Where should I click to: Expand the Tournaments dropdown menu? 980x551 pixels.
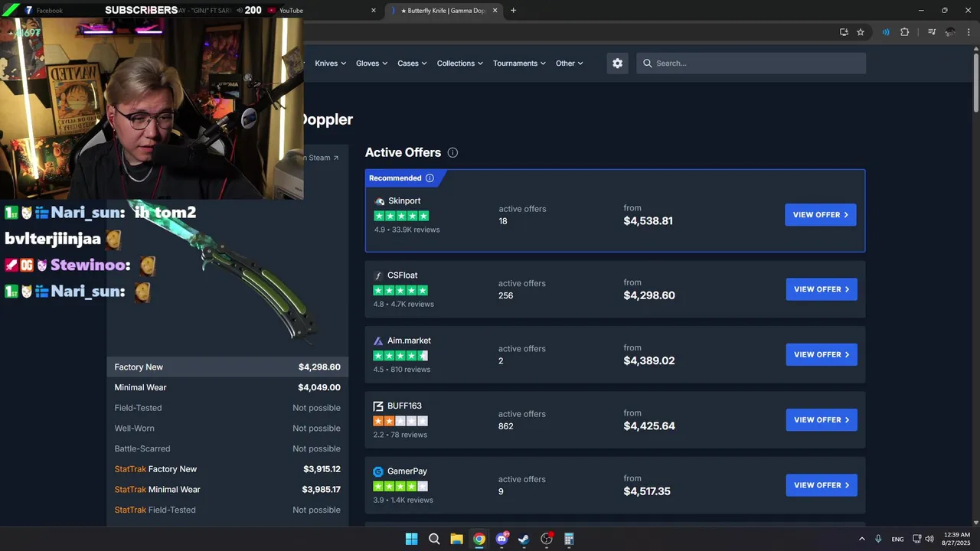[519, 64]
